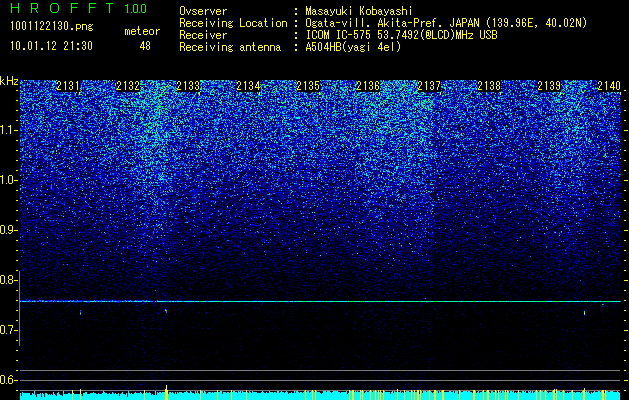Click the Receiving Location value Ogata-vill. Akita-Pref.
Viewport: 629px width, 400px height.
pyautogui.click(x=374, y=23)
